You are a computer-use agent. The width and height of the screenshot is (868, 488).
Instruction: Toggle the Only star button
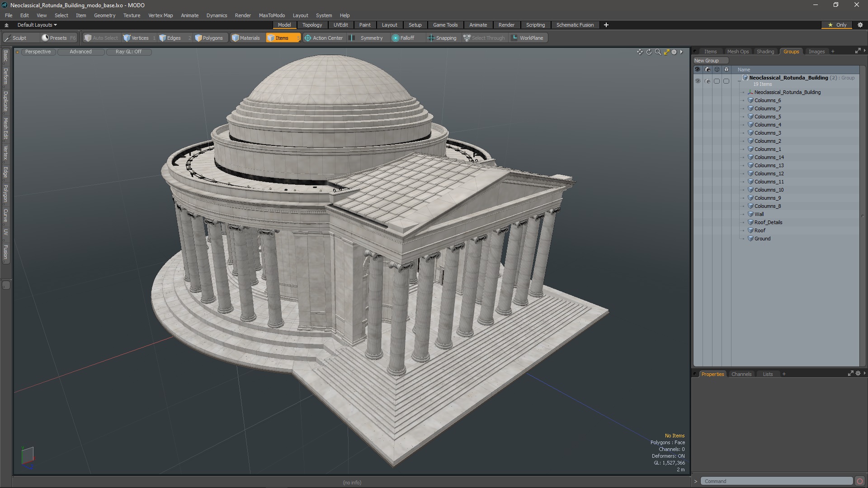click(x=837, y=25)
